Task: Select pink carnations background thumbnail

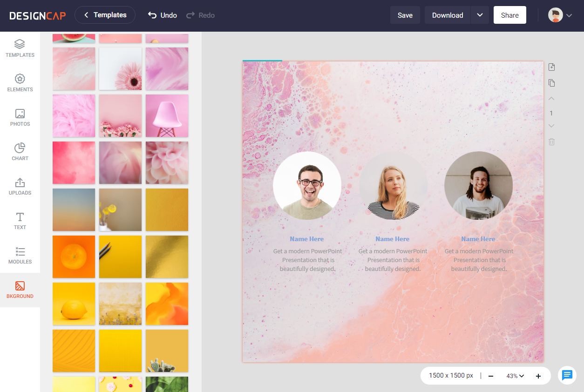Action: coord(121,116)
